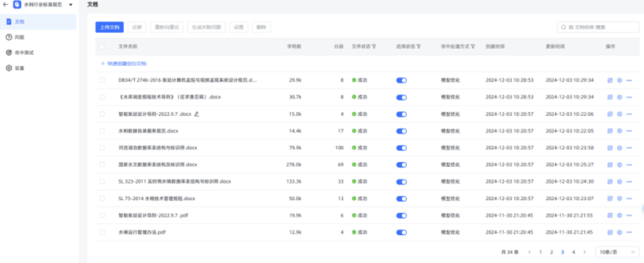
Task: Open the 文件状态 column filter
Action: click(374, 47)
